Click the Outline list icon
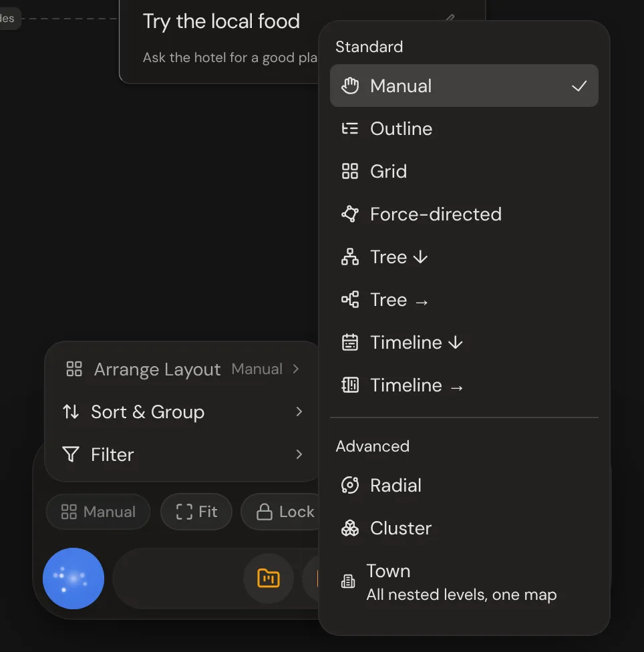The height and width of the screenshot is (652, 644). click(349, 128)
